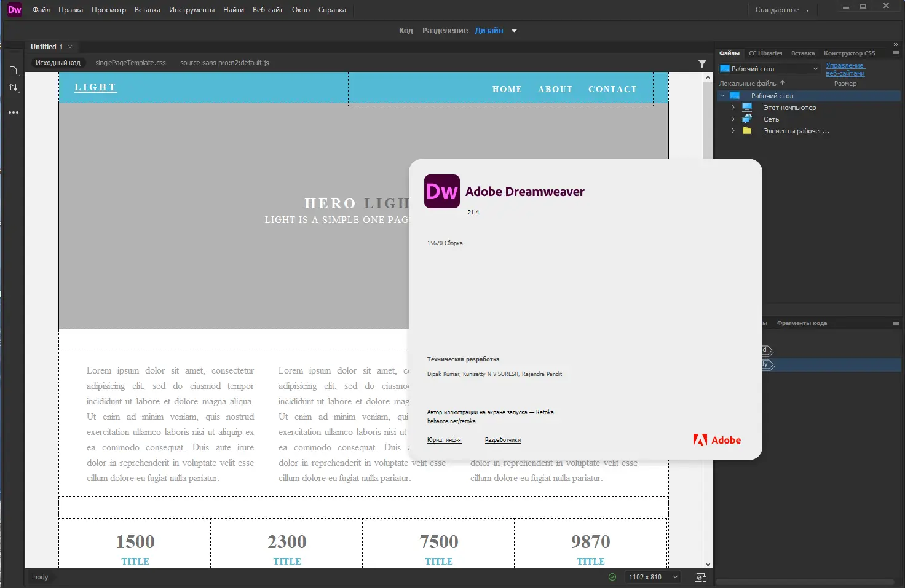Click the desktop icon in Рабочий стол row

click(x=735, y=96)
